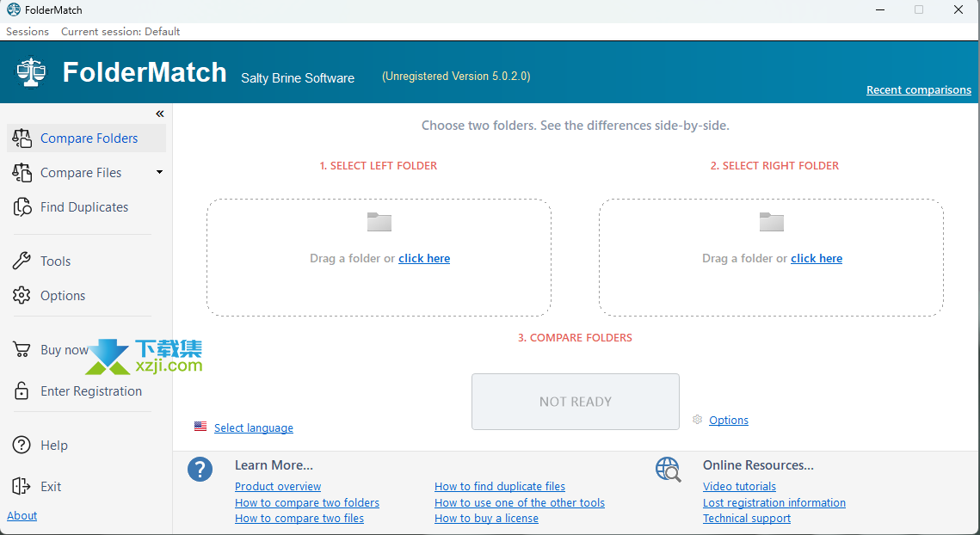Open the Select language link
980x535 pixels.
click(254, 427)
